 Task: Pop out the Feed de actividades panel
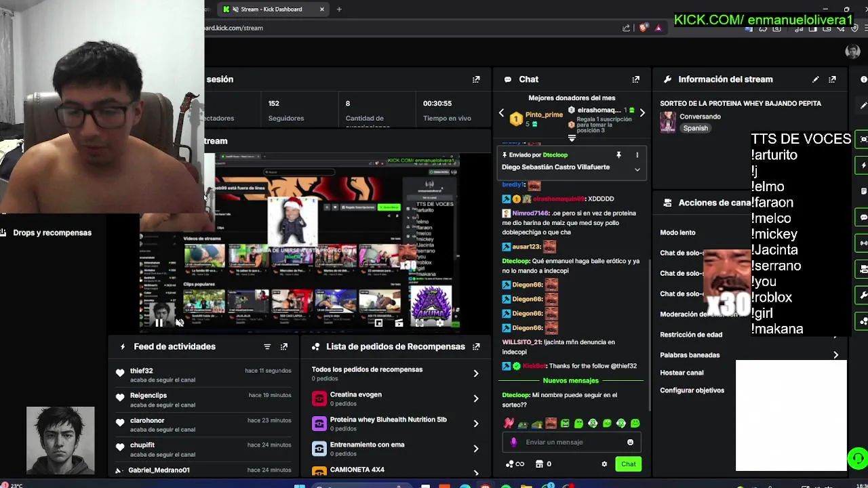284,346
